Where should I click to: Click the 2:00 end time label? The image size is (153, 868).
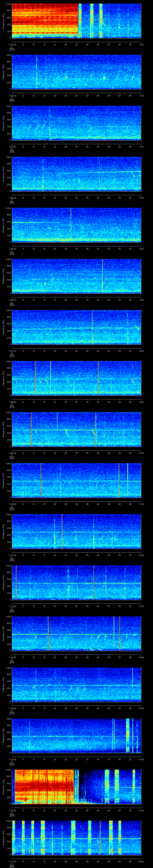tap(141, 44)
